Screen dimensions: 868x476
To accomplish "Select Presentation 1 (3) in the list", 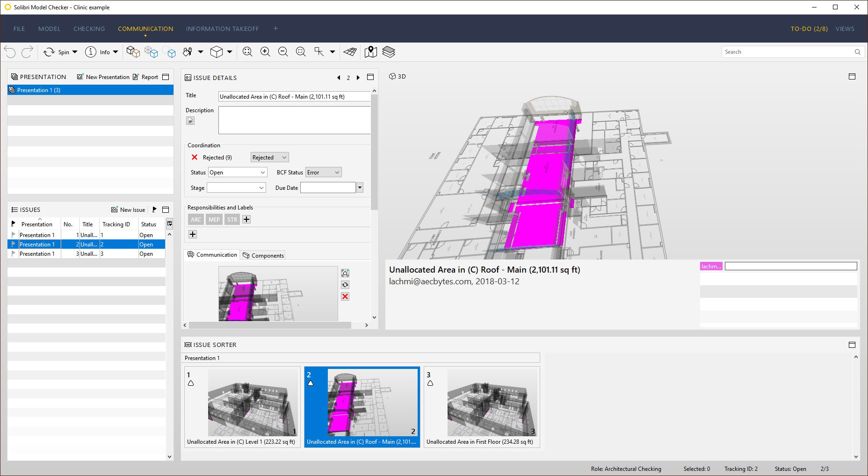I will point(90,90).
